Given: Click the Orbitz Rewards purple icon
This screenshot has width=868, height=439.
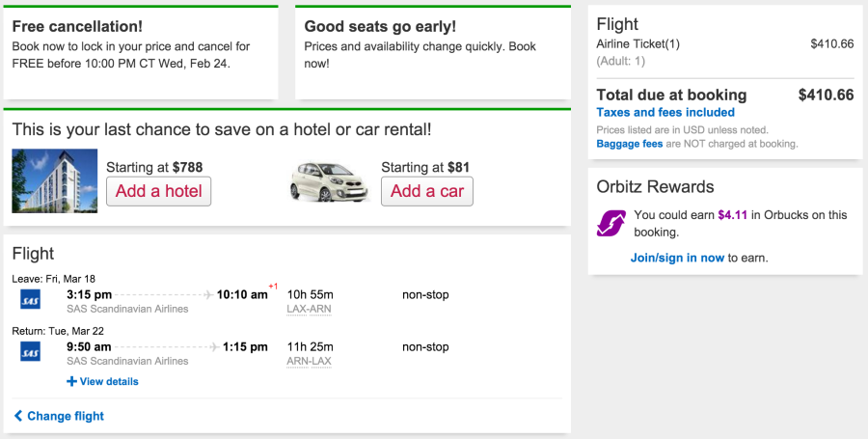Looking at the screenshot, I should pyautogui.click(x=611, y=223).
